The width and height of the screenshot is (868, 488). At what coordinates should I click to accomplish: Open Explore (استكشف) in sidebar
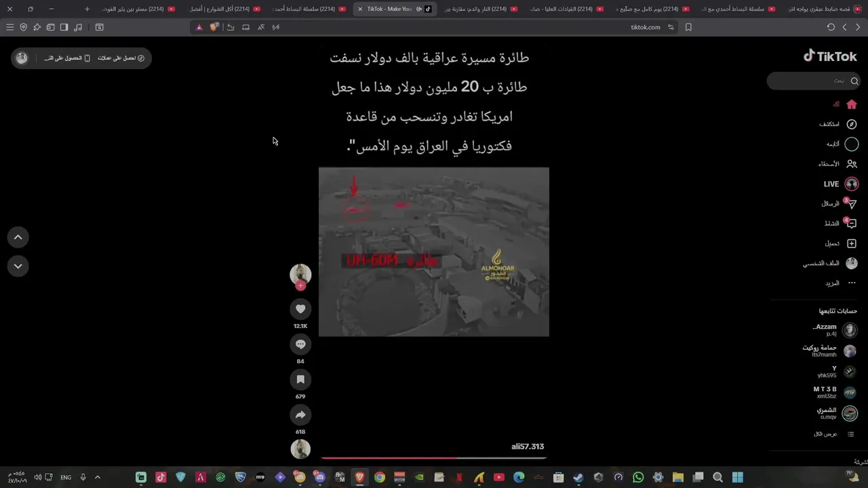click(x=838, y=124)
